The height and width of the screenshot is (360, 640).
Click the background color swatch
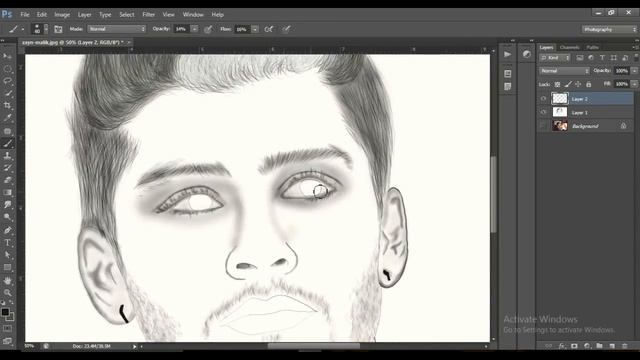[x=11, y=317]
